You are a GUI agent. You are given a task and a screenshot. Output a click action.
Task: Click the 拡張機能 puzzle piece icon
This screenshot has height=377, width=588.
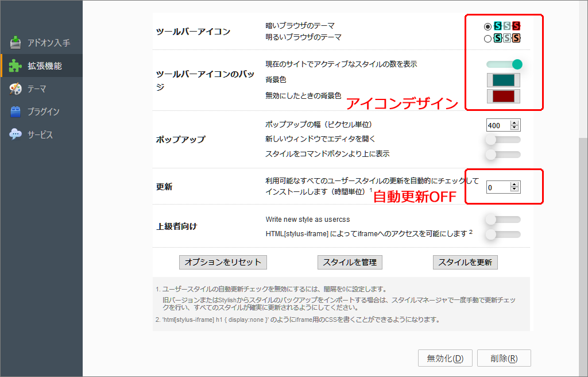click(15, 66)
